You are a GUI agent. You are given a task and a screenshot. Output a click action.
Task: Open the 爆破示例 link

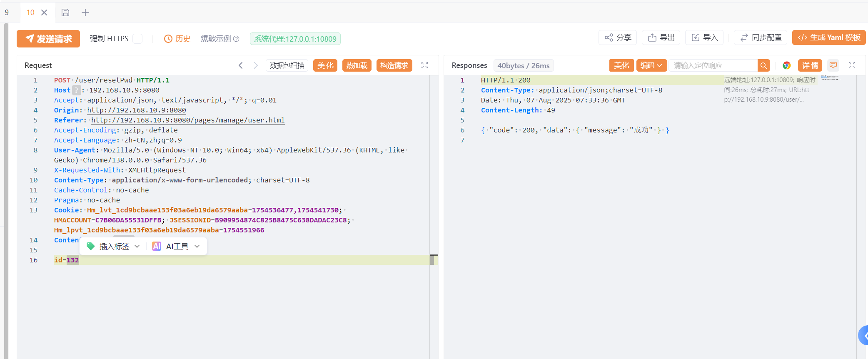tap(216, 39)
